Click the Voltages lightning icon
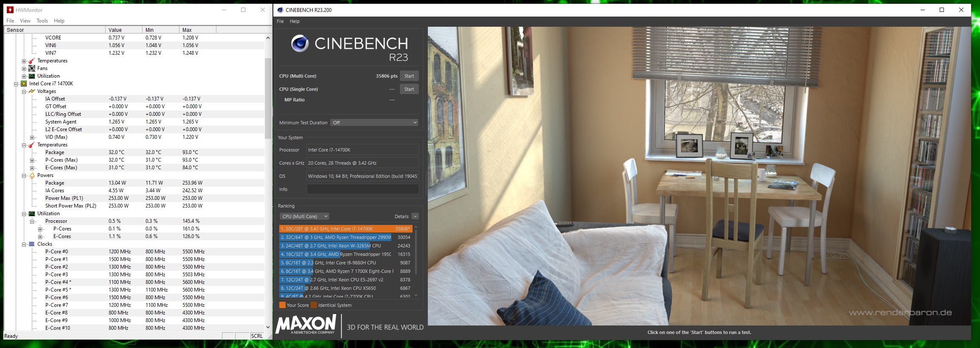Viewport: 980px width, 348px height. 32,91
